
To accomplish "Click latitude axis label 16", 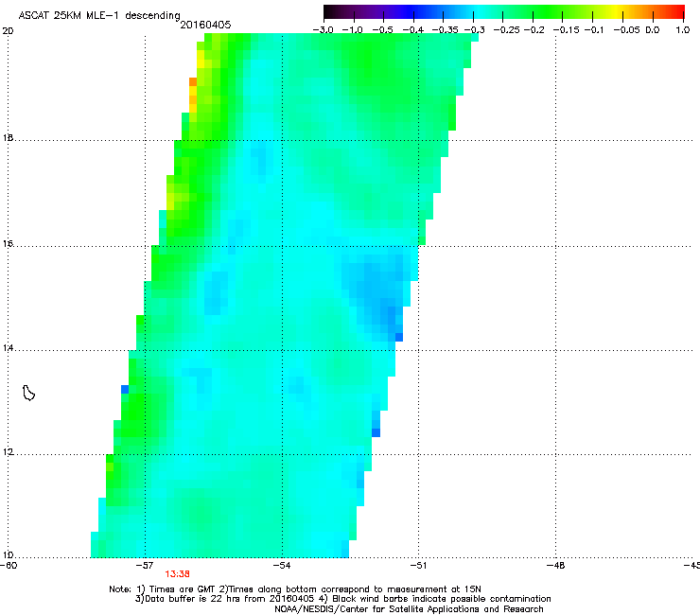I will click(8, 244).
